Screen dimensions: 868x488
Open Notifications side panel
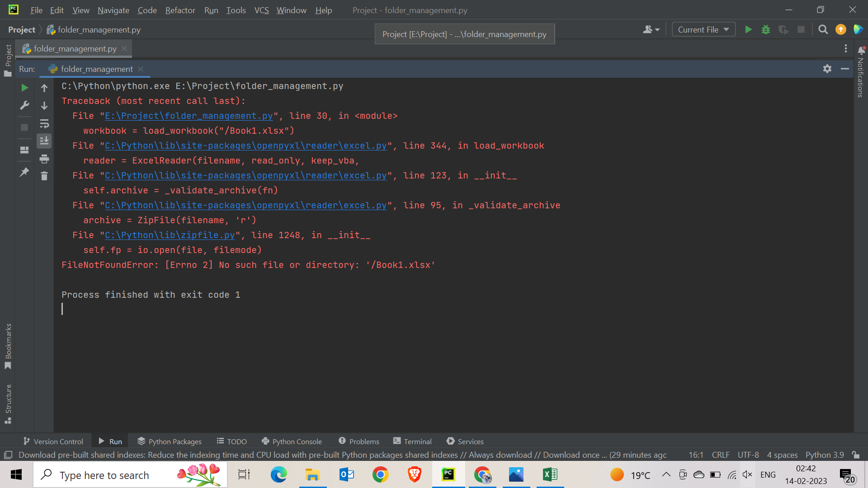[861, 71]
